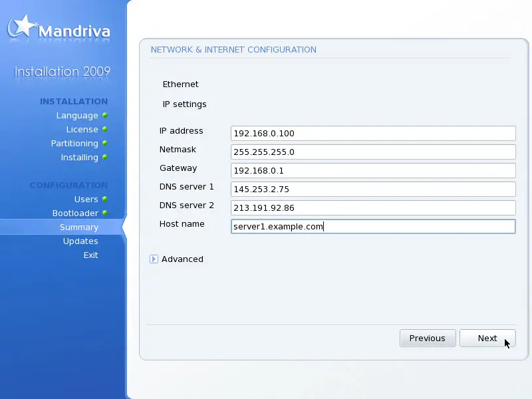Image resolution: width=532 pixels, height=399 pixels.
Task: Click the Next button
Action: click(487, 338)
